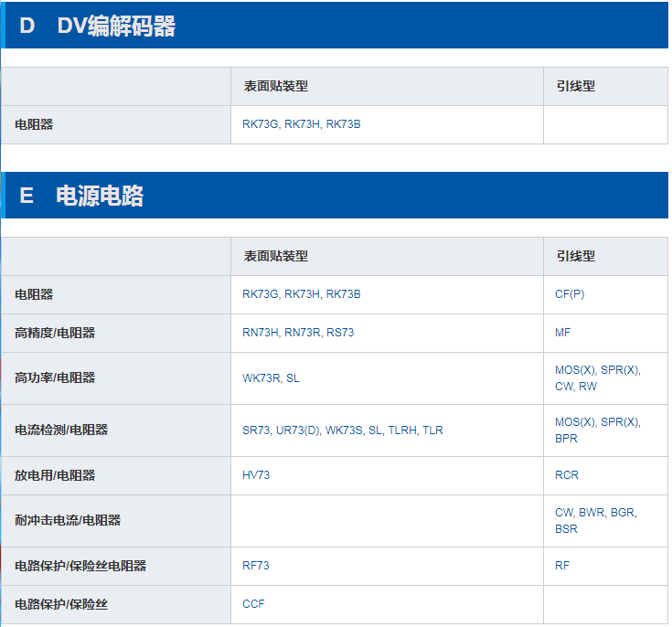The image size is (672, 627).
Task: Select the 放电用/电阻器 row label
Action: pyautogui.click(x=55, y=475)
